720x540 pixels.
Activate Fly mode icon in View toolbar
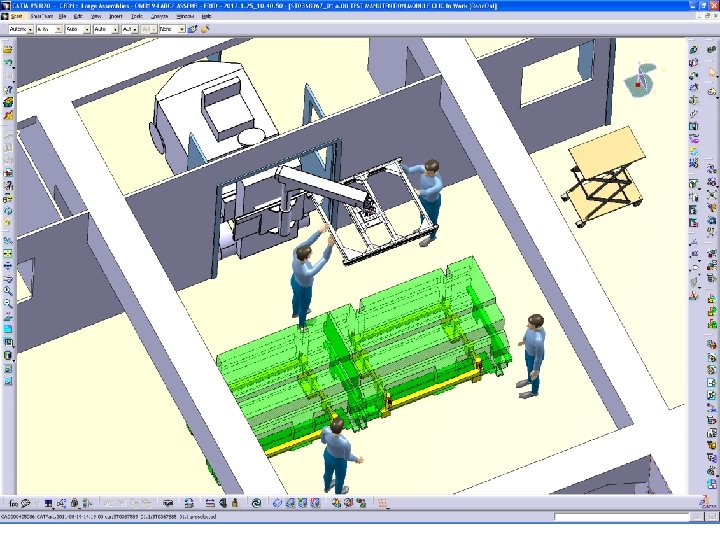(8, 240)
